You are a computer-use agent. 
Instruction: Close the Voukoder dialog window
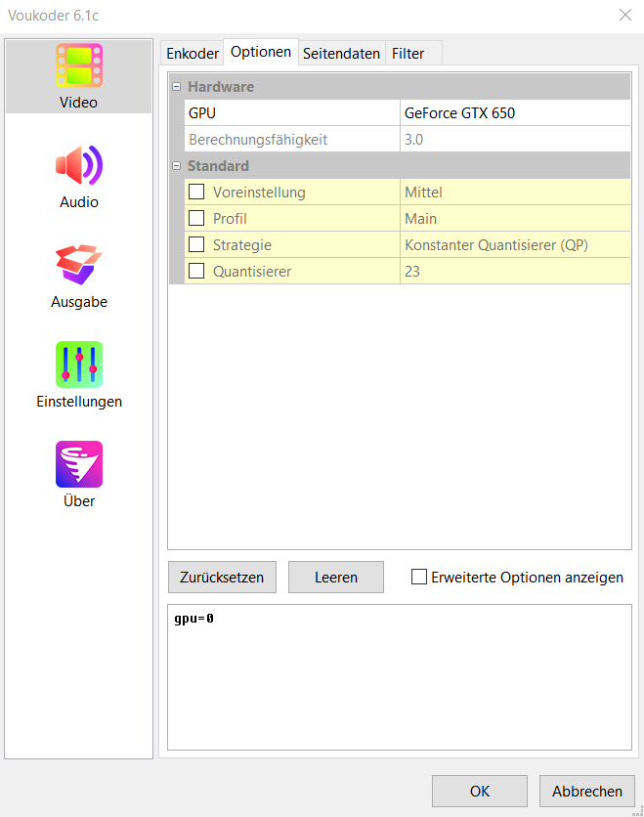(624, 15)
